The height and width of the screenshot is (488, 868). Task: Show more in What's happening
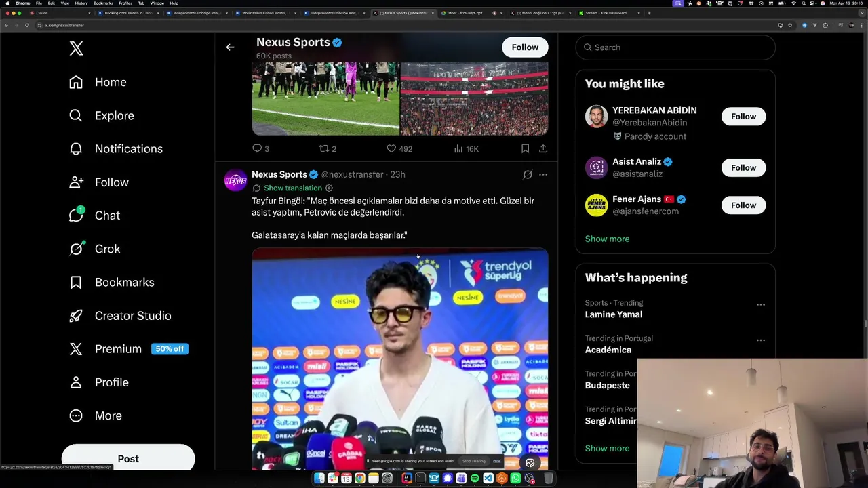(x=607, y=448)
